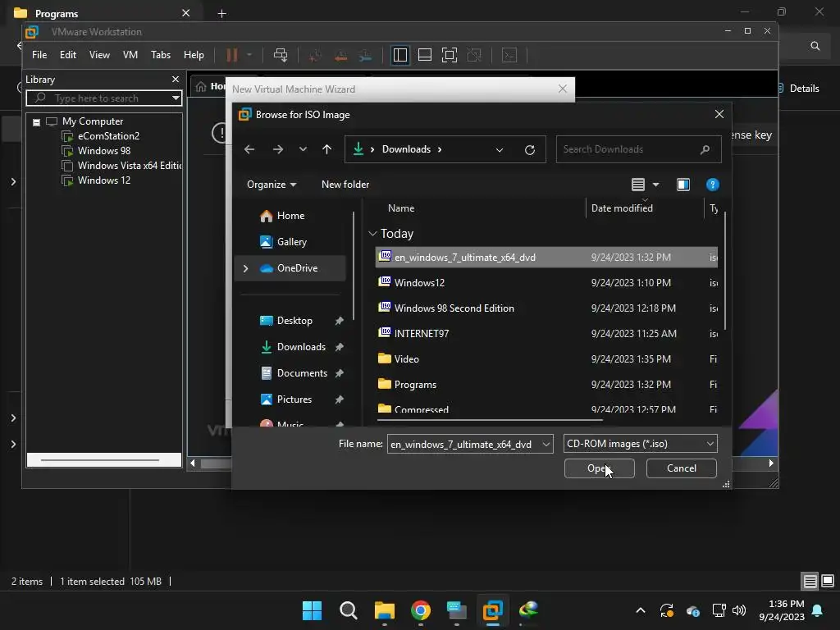Open Google Chrome from the taskbar

click(x=421, y=609)
